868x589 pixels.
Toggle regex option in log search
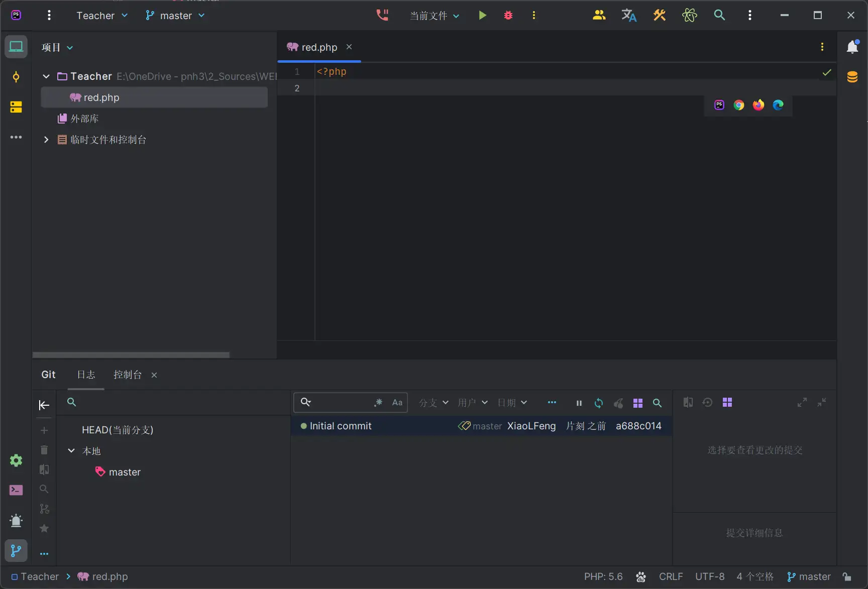[x=379, y=402]
